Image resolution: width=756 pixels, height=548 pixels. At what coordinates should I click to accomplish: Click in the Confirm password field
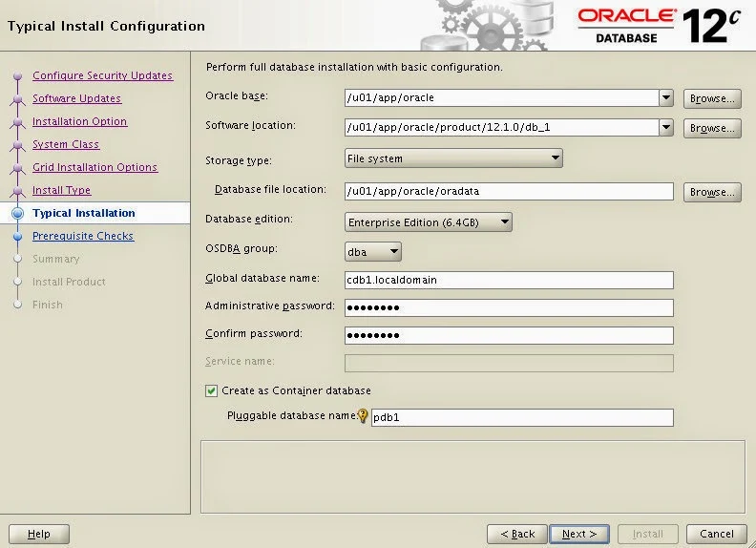click(x=509, y=335)
